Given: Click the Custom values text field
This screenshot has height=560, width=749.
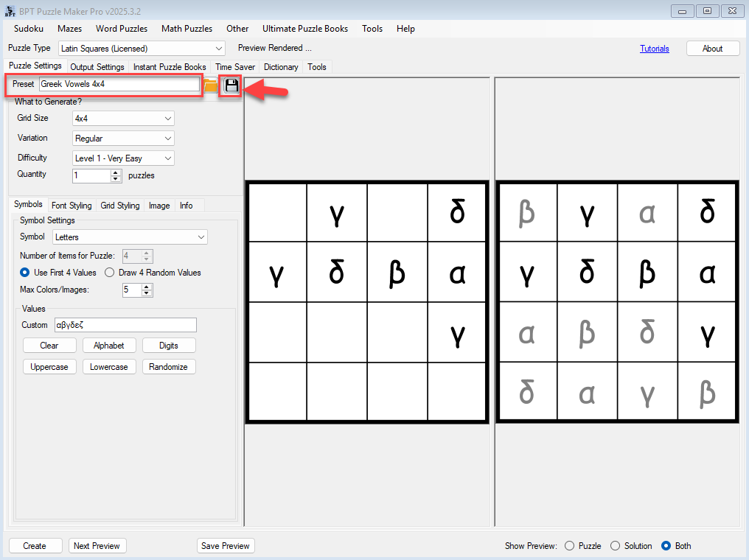Looking at the screenshot, I should click(125, 325).
